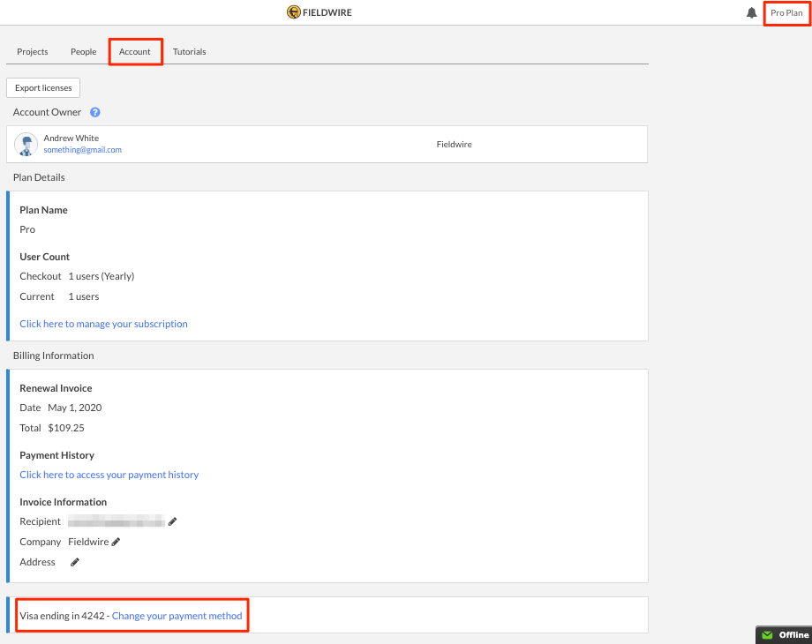
Task: Switch to the Projects tab
Action: click(32, 52)
